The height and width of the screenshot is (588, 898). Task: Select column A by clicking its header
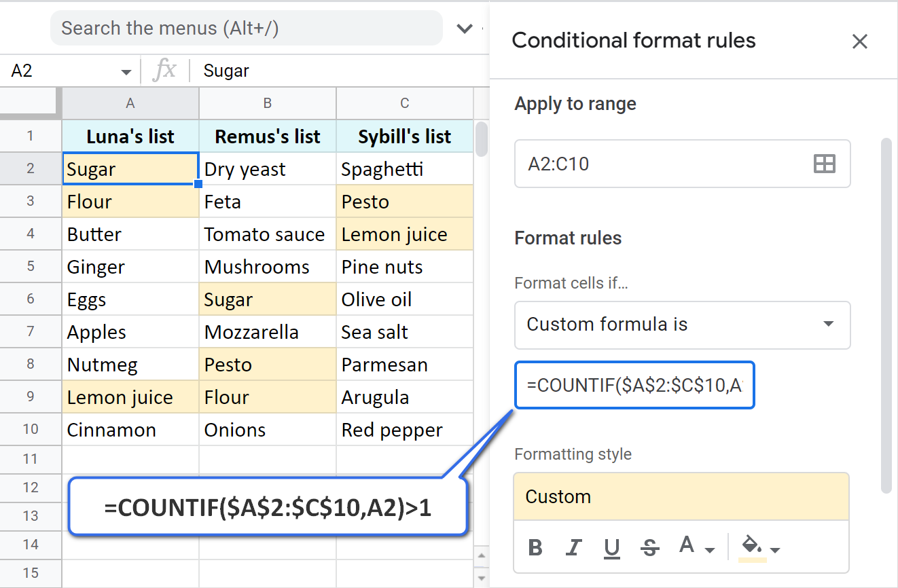[x=130, y=104]
